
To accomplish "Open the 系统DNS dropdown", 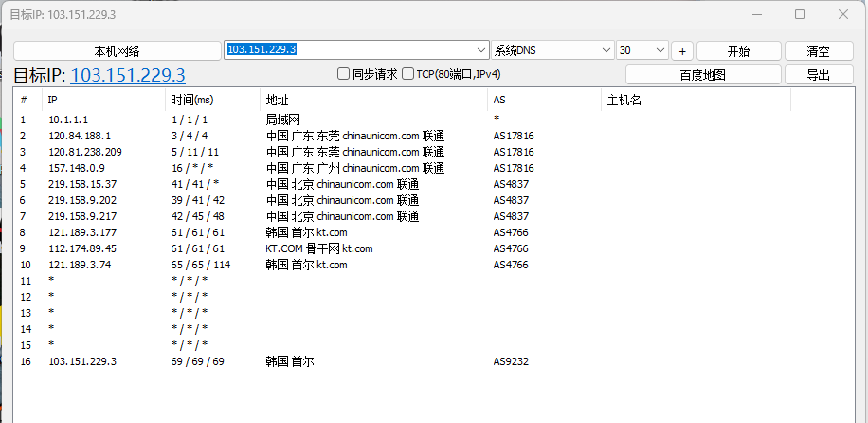I will 552,50.
